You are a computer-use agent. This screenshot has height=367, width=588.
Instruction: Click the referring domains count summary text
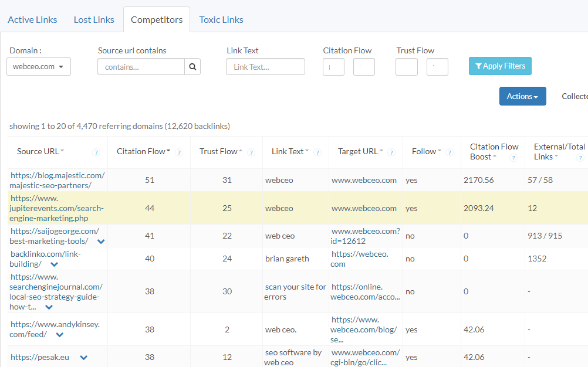pos(120,126)
